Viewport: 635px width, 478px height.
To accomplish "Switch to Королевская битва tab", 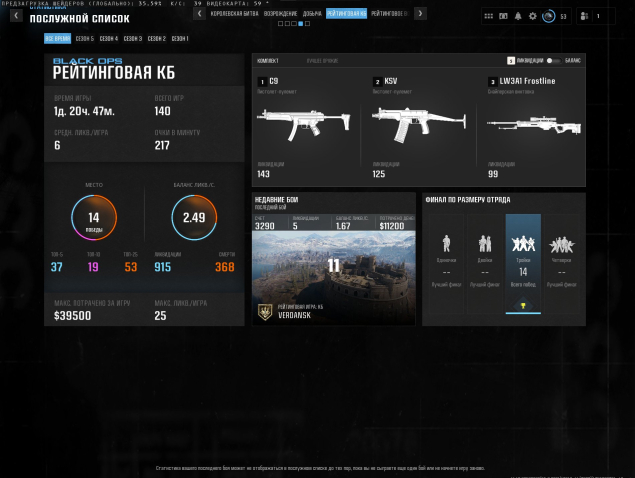I will [234, 13].
